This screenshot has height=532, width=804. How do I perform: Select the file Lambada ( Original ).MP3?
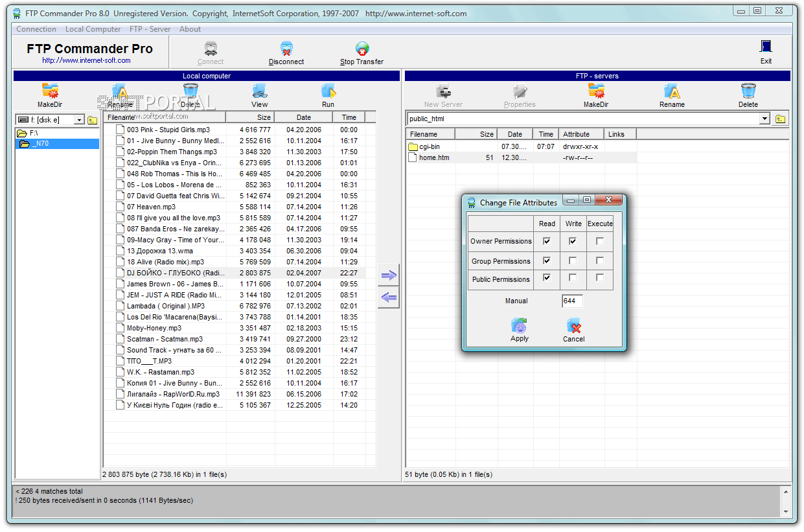coord(166,306)
